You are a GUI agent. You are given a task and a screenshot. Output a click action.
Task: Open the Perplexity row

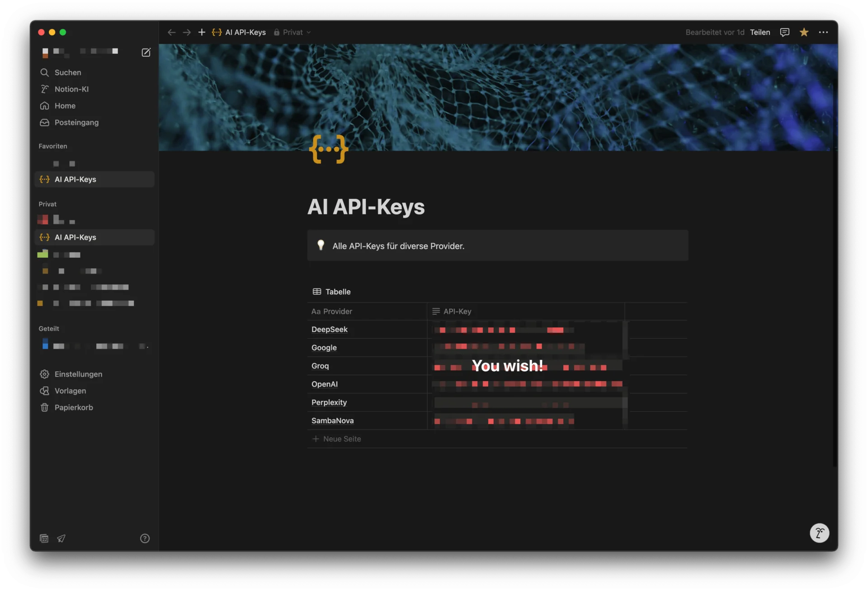coord(329,402)
